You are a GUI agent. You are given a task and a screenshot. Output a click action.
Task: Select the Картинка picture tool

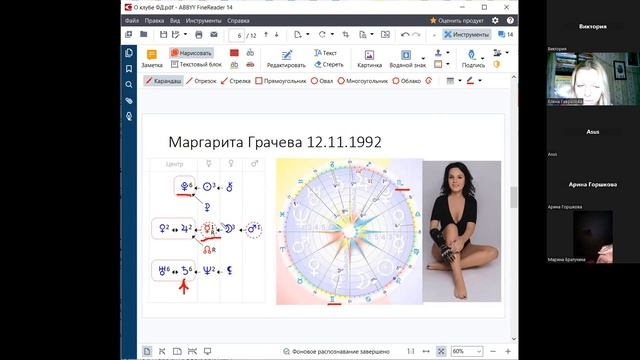pyautogui.click(x=369, y=59)
